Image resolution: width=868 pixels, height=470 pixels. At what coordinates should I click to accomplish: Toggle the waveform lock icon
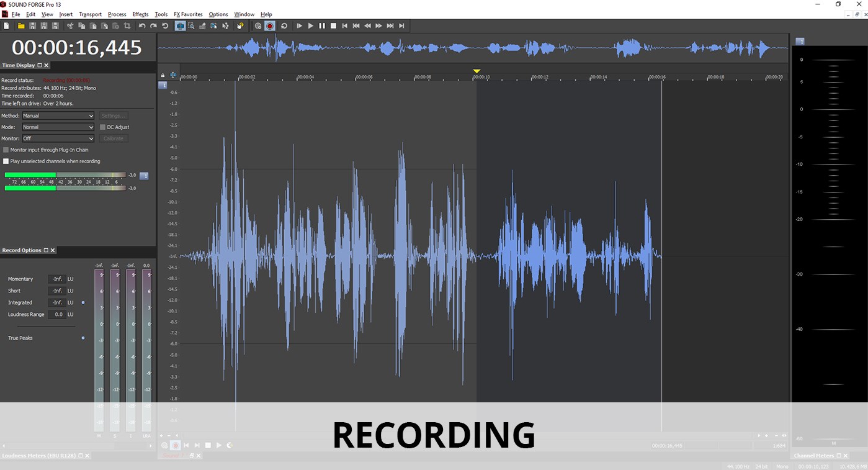coord(163,75)
